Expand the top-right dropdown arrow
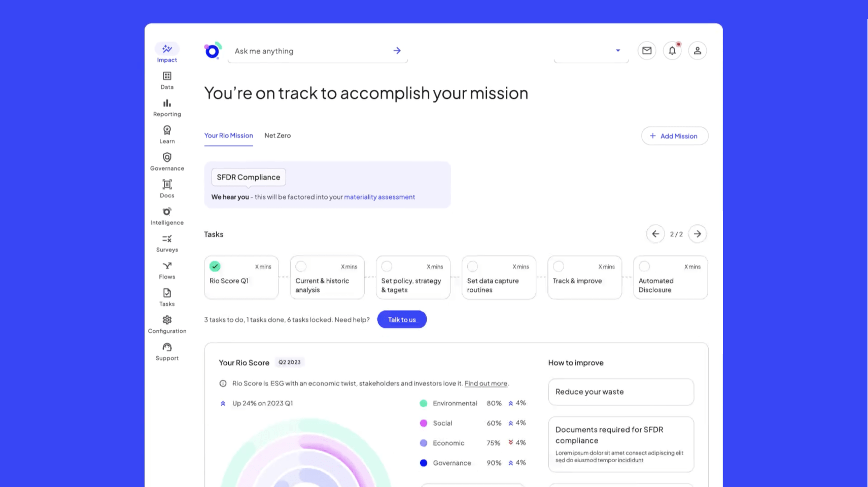The height and width of the screenshot is (487, 868). pos(618,51)
